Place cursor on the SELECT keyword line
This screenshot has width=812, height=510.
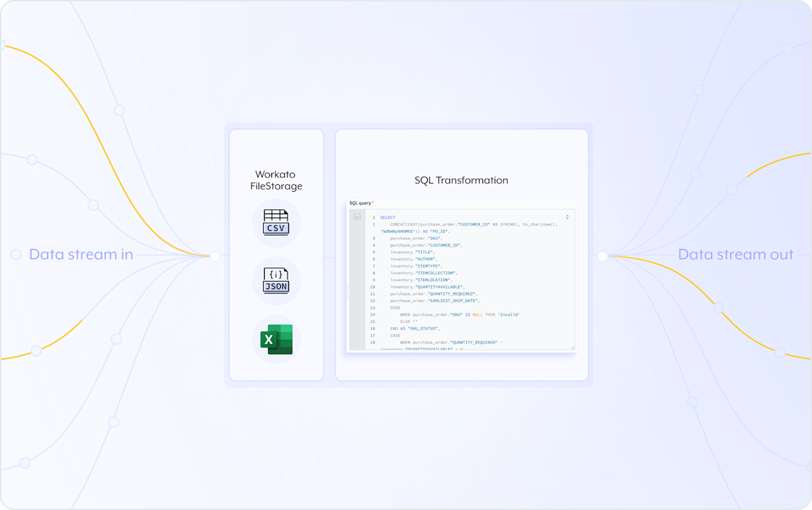[x=388, y=217]
